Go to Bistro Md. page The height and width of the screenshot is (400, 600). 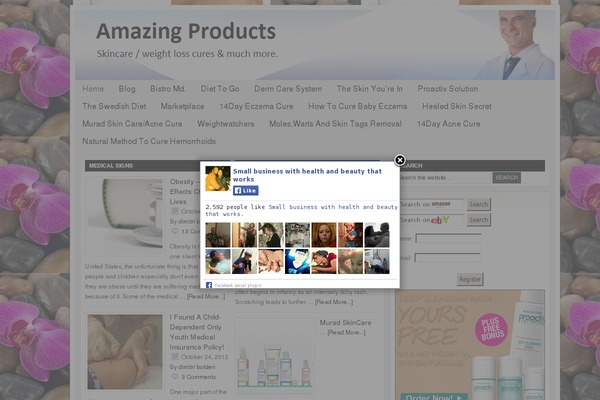click(x=168, y=89)
